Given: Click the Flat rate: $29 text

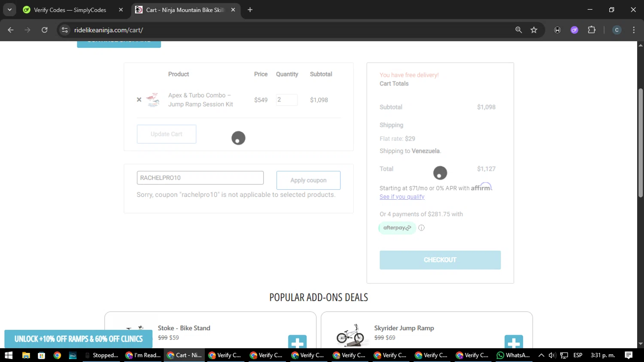Looking at the screenshot, I should click(x=397, y=139).
